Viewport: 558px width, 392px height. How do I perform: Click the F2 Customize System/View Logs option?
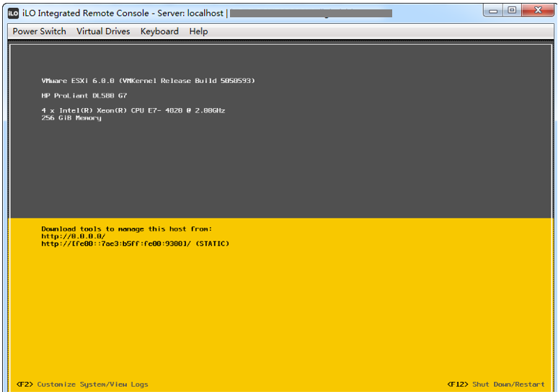82,384
